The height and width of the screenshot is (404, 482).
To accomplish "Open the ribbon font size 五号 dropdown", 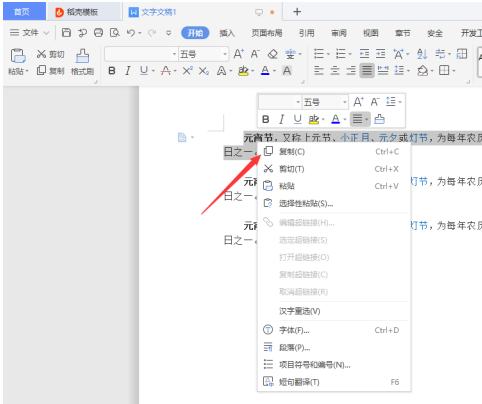I will (225, 54).
